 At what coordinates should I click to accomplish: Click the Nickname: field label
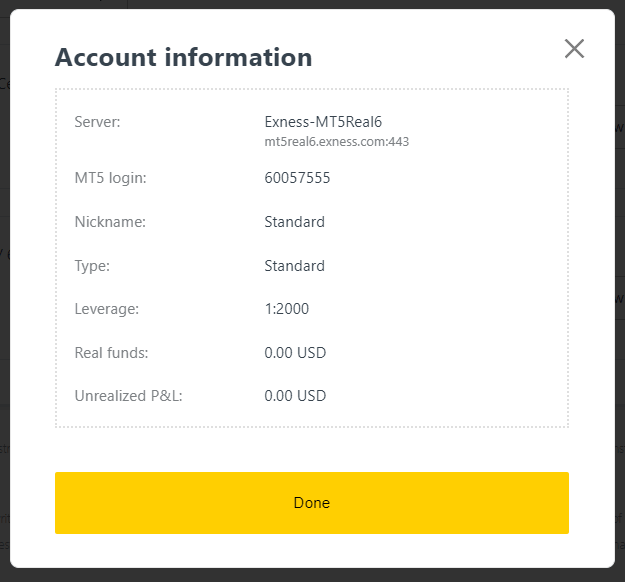click(110, 222)
